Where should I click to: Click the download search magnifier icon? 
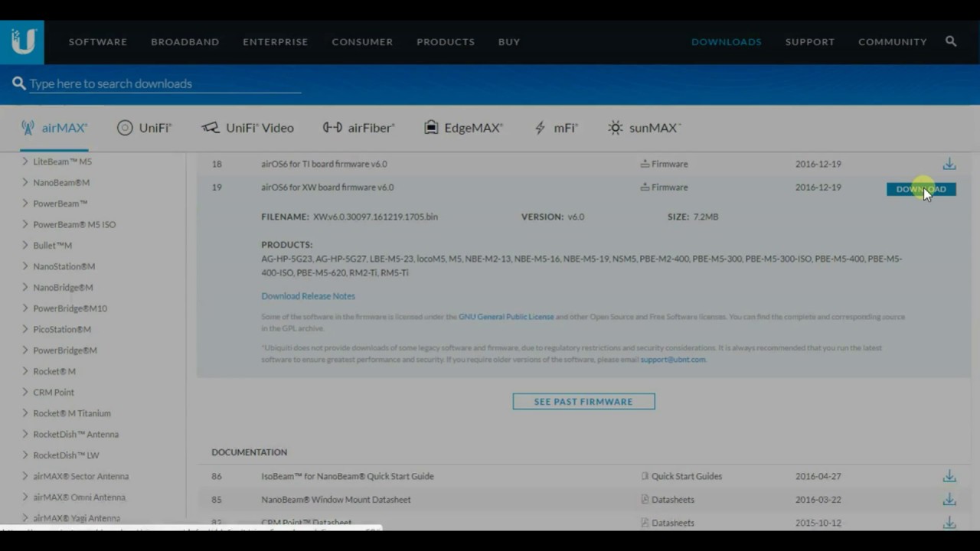[19, 83]
